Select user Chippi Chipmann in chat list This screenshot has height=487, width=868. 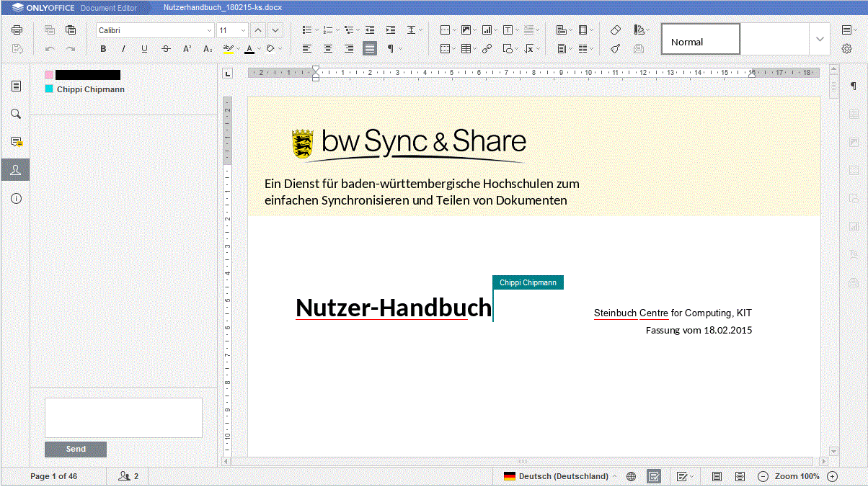[85, 89]
